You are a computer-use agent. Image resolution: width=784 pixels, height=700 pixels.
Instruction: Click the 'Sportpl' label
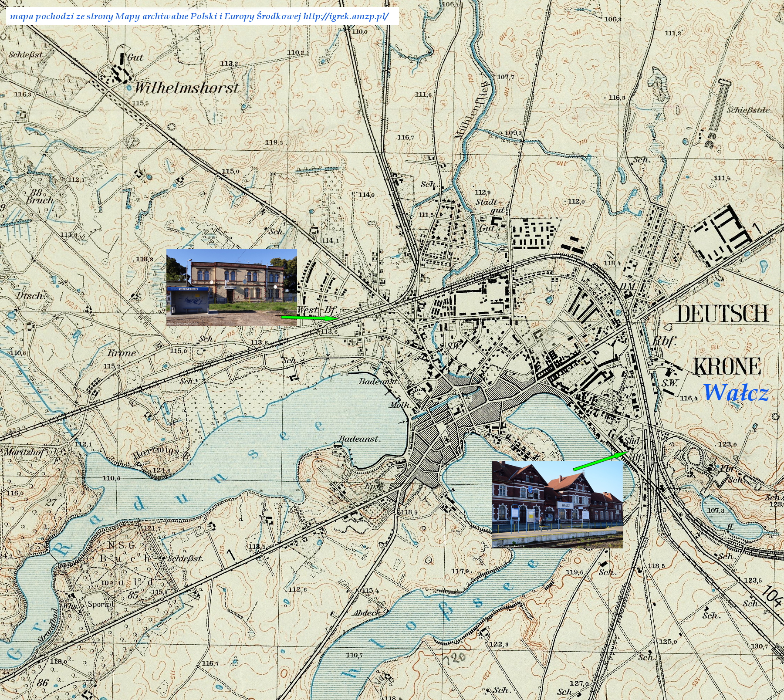101,604
